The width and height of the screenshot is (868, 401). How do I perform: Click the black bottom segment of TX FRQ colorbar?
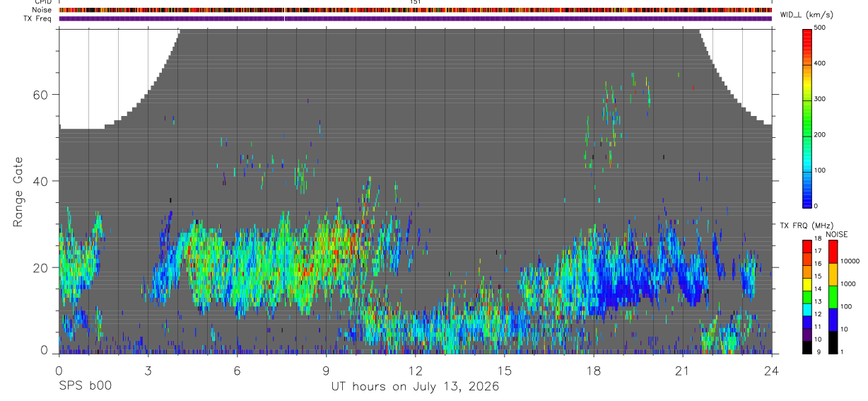[x=807, y=348]
